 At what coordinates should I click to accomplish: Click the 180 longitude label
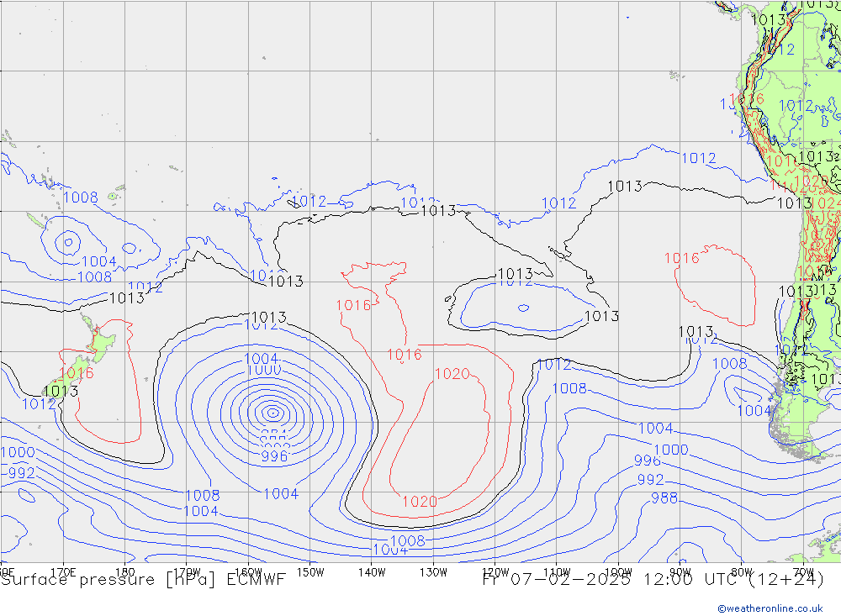tap(125, 572)
